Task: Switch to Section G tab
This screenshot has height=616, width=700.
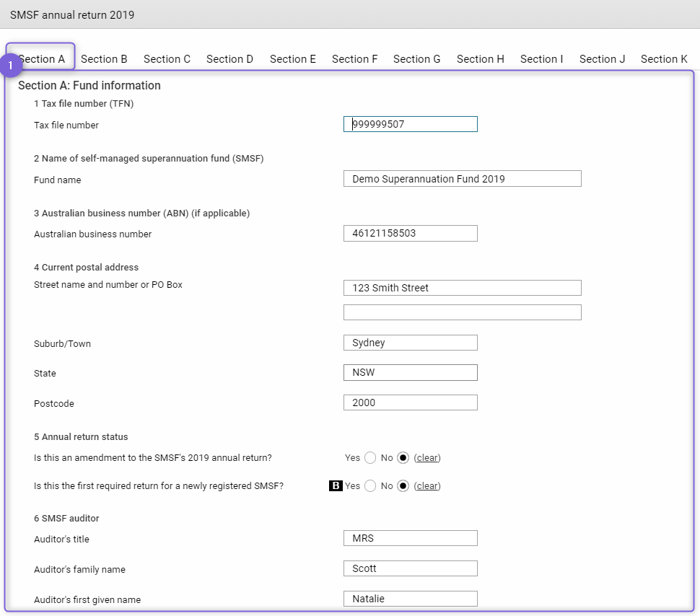Action: point(416,59)
